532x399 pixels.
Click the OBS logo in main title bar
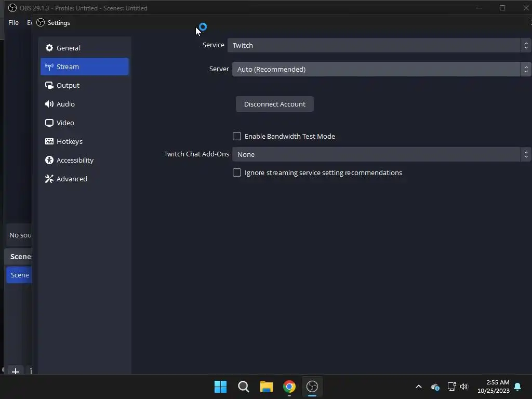[12, 8]
